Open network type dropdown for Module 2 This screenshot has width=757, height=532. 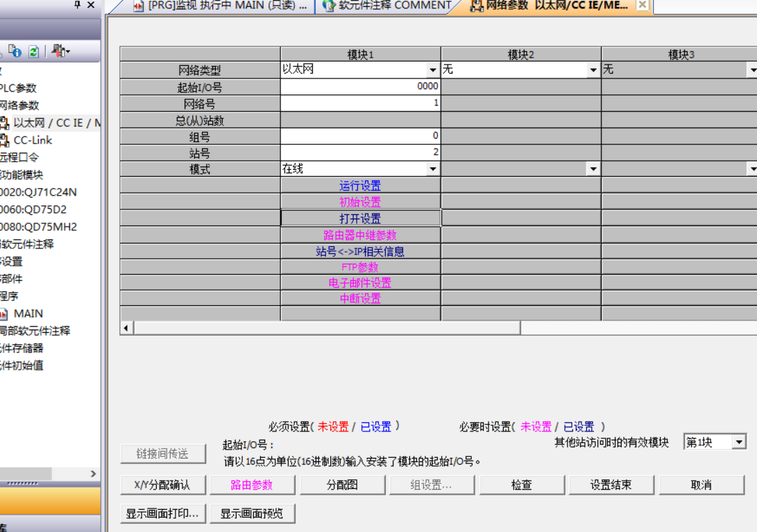click(593, 70)
